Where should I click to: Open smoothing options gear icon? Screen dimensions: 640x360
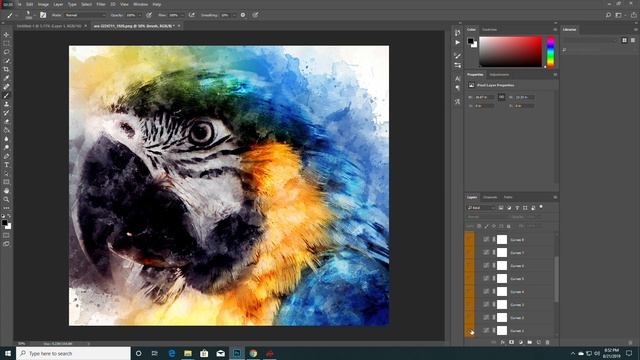[243, 15]
